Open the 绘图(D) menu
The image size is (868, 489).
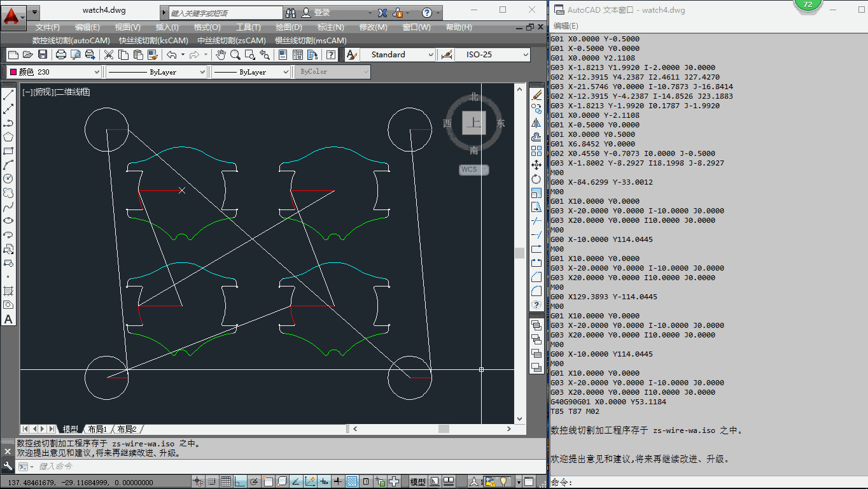tap(289, 27)
